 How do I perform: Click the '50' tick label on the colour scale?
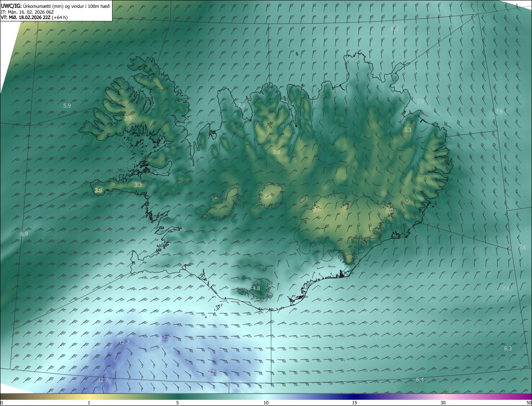tap(529, 403)
